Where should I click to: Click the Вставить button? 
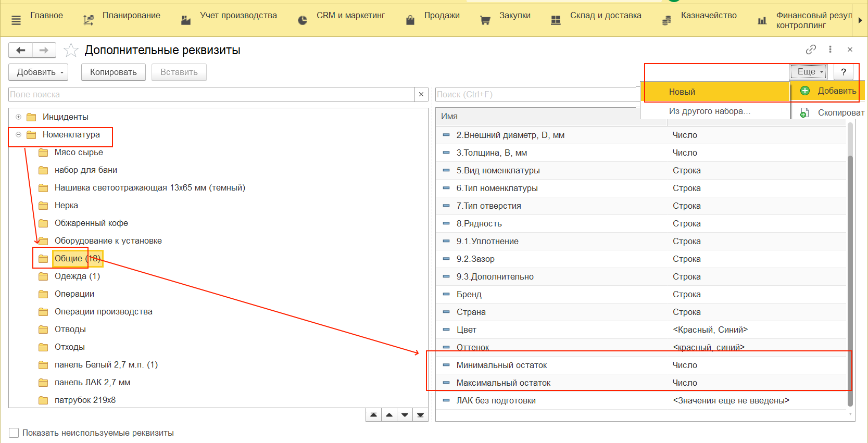pyautogui.click(x=179, y=72)
